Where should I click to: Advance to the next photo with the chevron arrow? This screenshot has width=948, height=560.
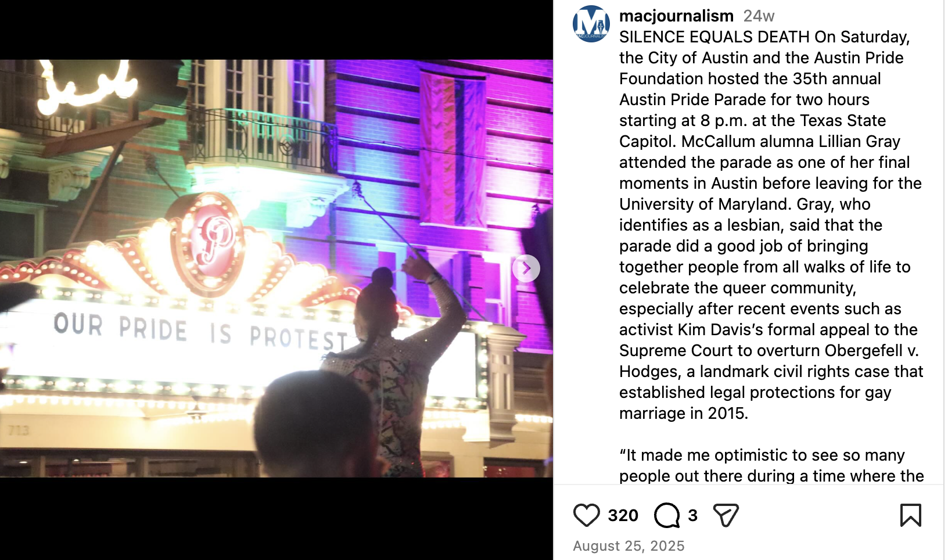(526, 268)
